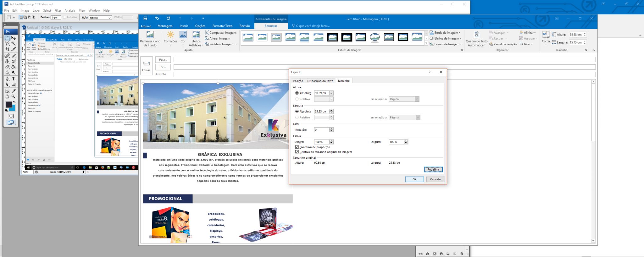
Task: Select the Rectangular Marquee tool in Photoshop
Action: point(8,38)
